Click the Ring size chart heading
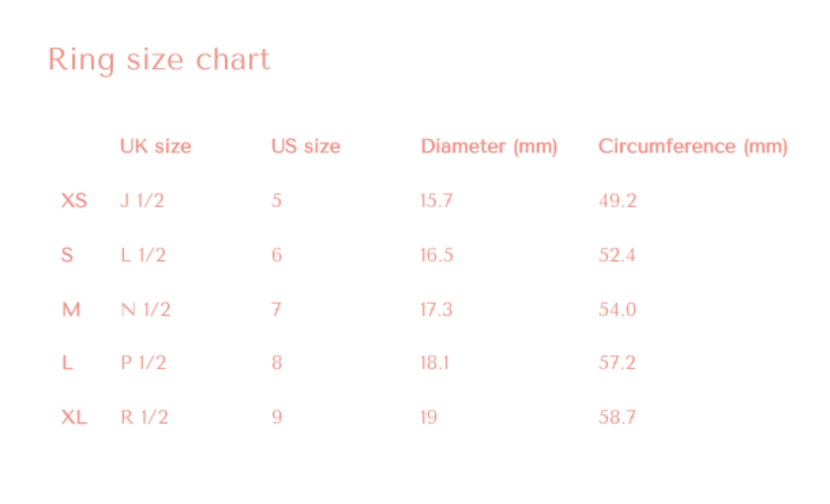 click(159, 60)
